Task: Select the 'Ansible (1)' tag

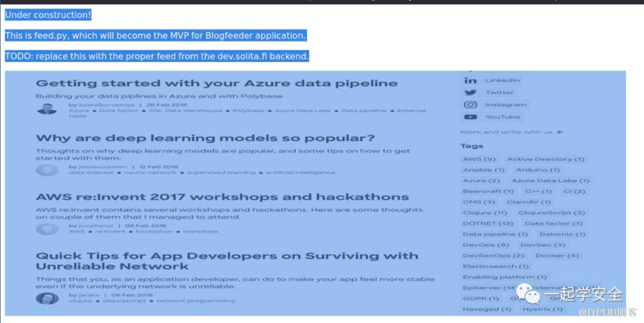Action: [x=483, y=170]
